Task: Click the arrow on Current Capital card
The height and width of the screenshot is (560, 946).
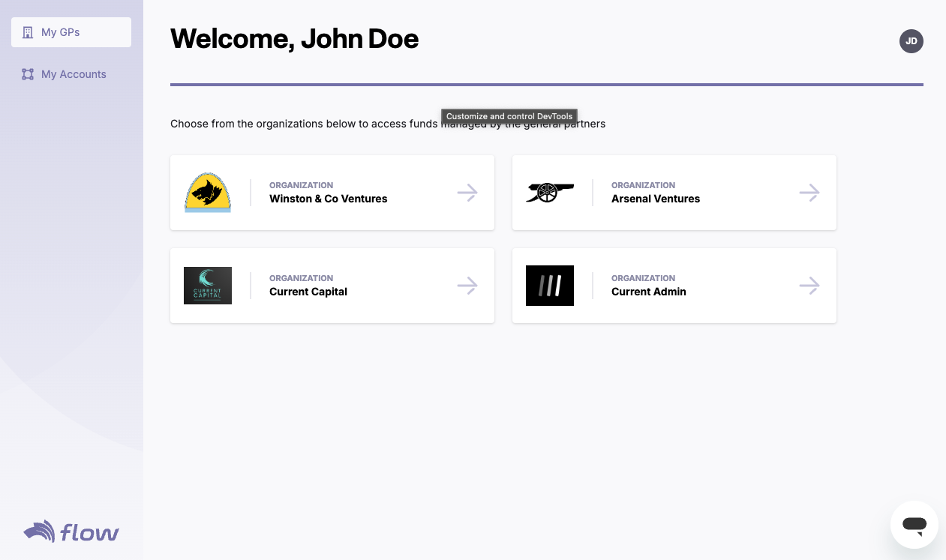Action: (x=467, y=286)
